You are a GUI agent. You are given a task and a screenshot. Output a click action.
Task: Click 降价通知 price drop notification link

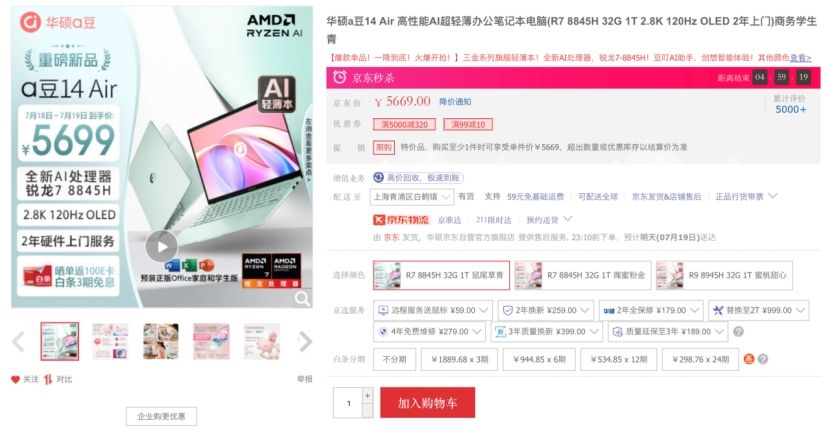(x=455, y=102)
